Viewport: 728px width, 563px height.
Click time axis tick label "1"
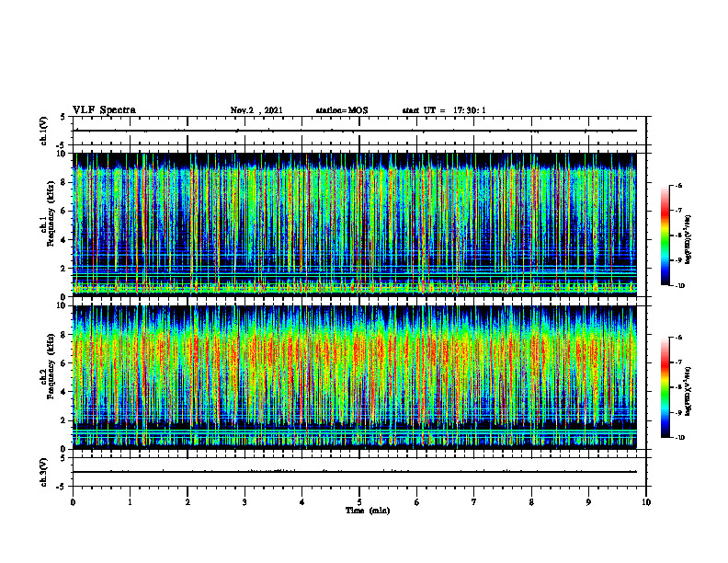(130, 502)
